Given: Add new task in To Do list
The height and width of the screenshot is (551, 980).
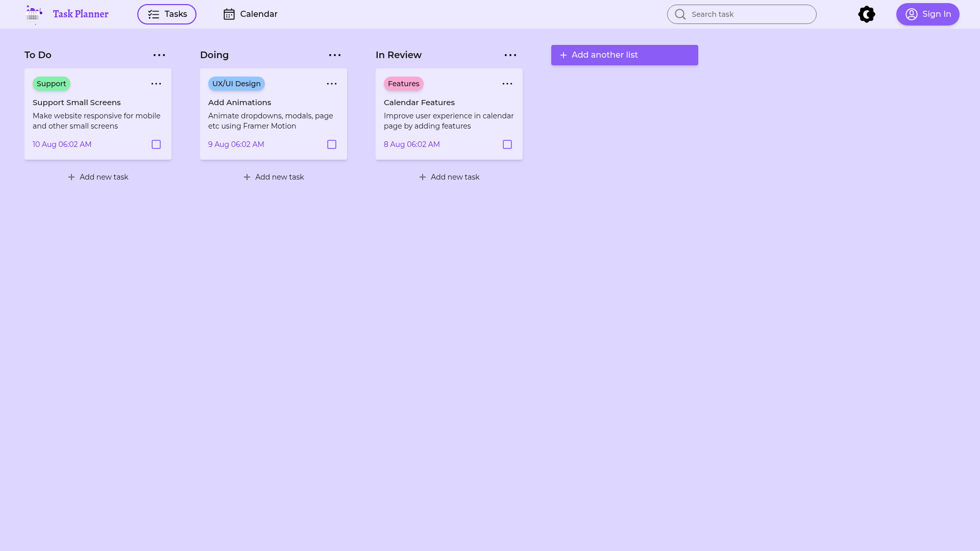Looking at the screenshot, I should click(98, 177).
